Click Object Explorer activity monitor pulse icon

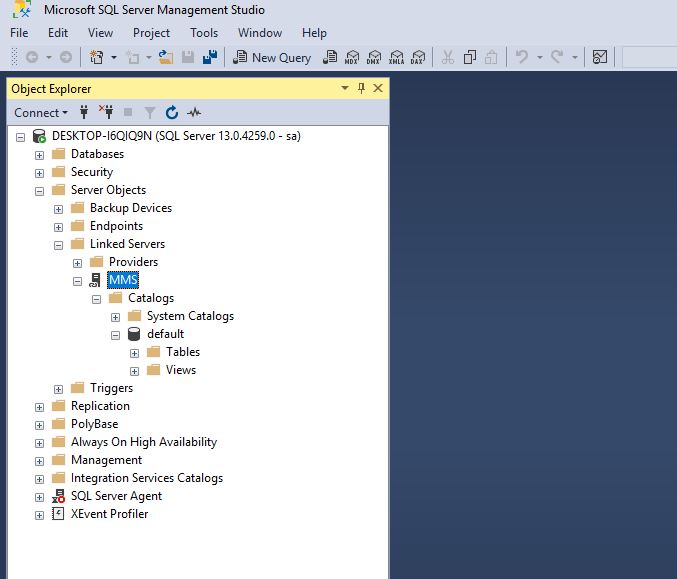[194, 113]
